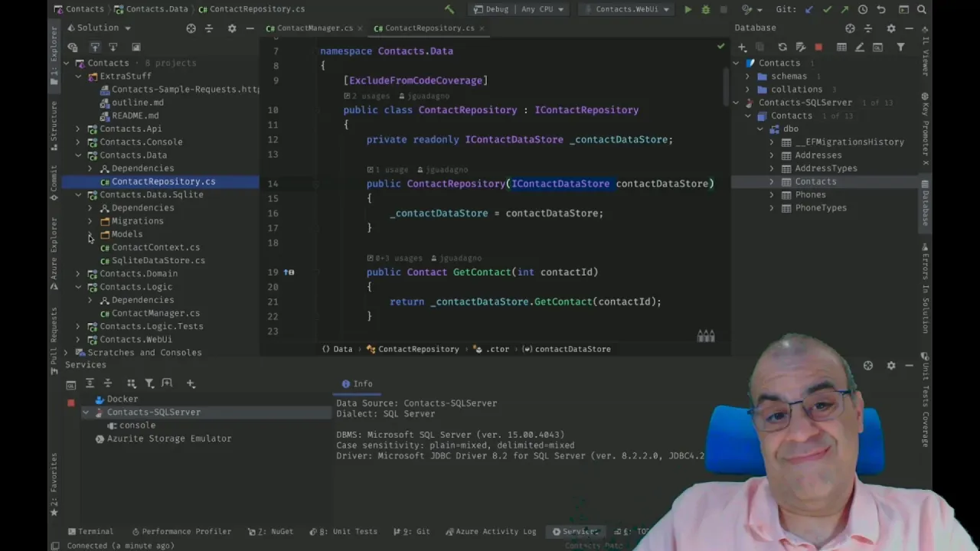Click the red stop square in Services
Screen dimensions: 980x551
71,403
